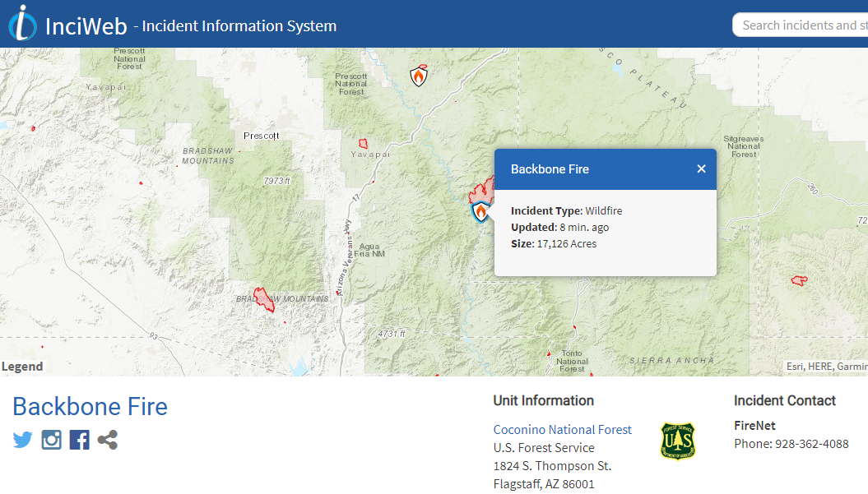Share the incident on Facebook
The height and width of the screenshot is (494, 868).
coord(79,439)
